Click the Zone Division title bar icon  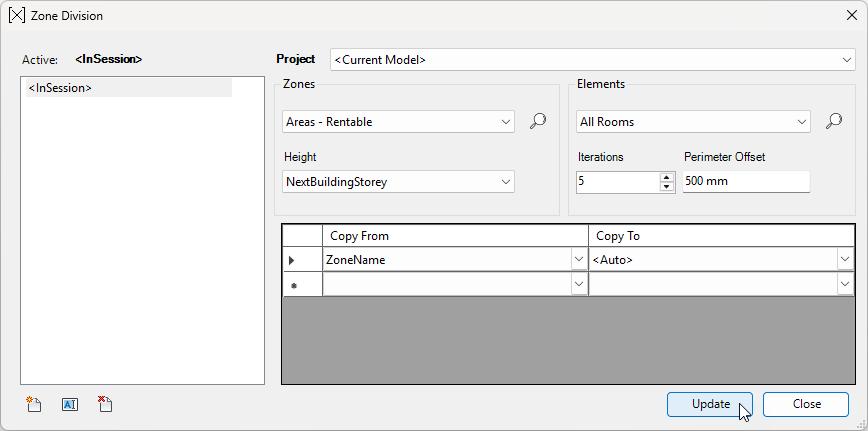[16, 16]
